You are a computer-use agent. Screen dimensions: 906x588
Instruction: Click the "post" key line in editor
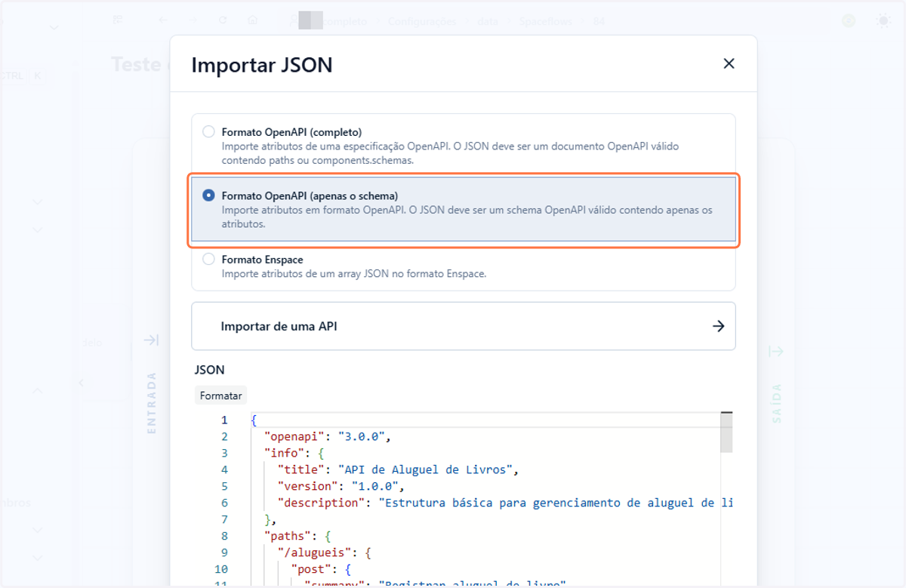[320, 569]
